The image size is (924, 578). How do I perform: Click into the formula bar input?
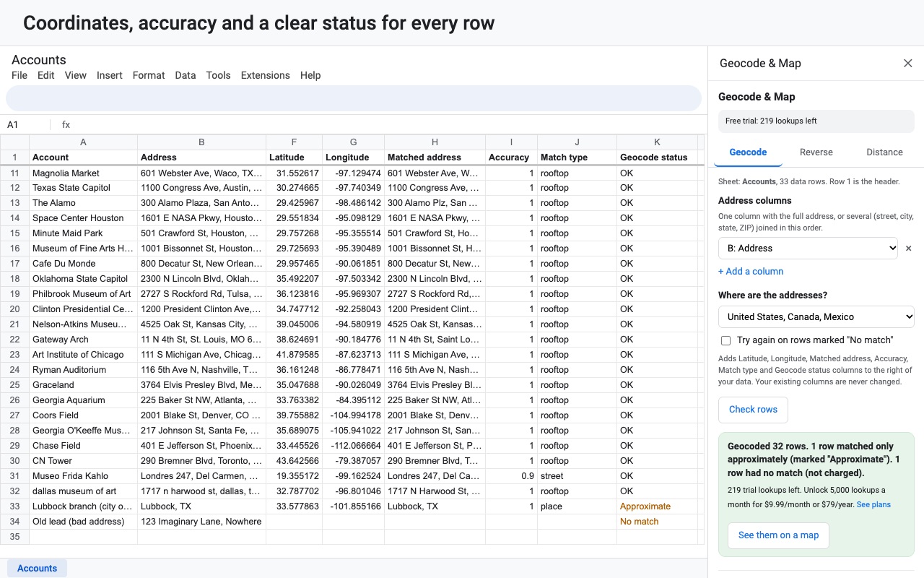click(390, 124)
